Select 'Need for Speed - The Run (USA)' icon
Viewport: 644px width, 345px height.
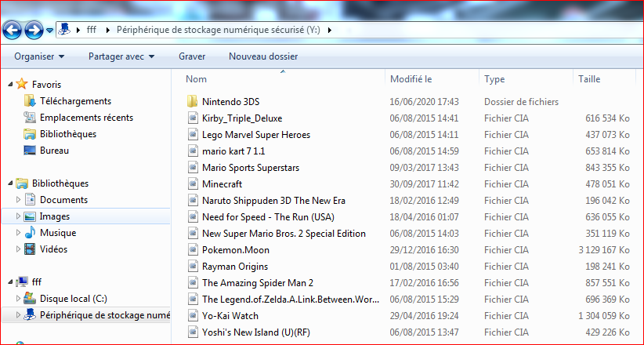193,216
